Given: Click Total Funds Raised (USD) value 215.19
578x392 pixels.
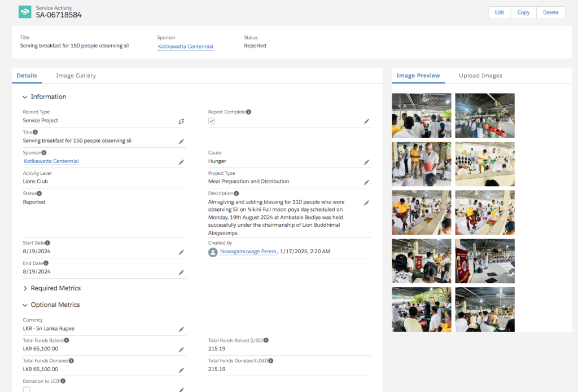Looking at the screenshot, I should click(x=217, y=349).
